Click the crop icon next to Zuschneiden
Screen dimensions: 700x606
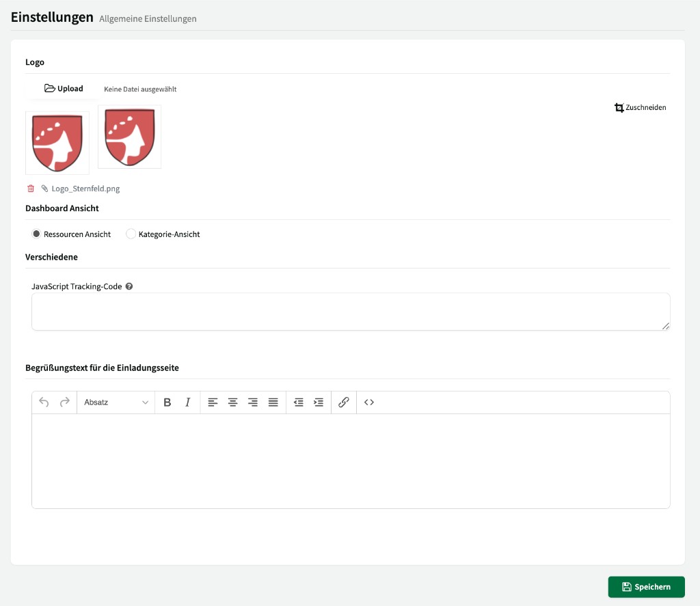coord(619,107)
